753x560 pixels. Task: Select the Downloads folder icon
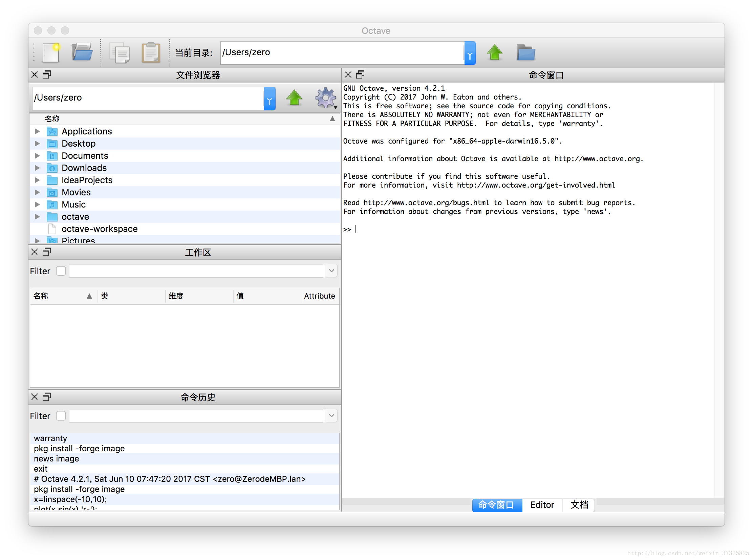[x=52, y=168]
